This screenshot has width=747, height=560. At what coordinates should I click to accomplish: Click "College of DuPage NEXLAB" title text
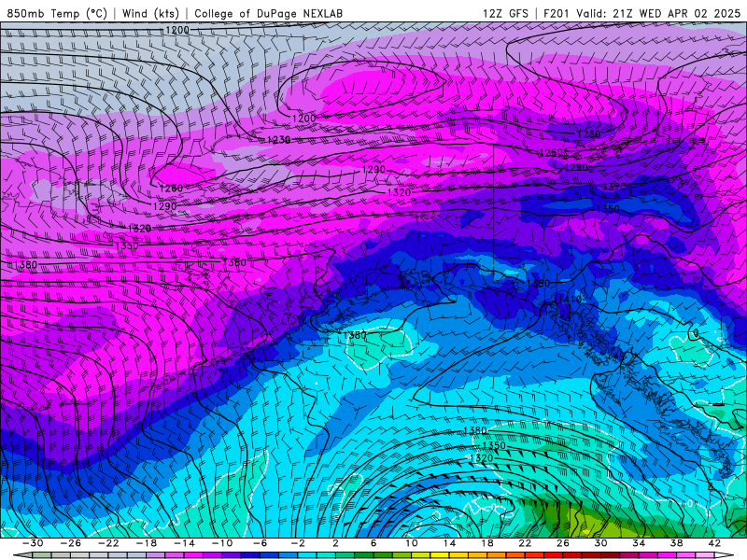(268, 13)
